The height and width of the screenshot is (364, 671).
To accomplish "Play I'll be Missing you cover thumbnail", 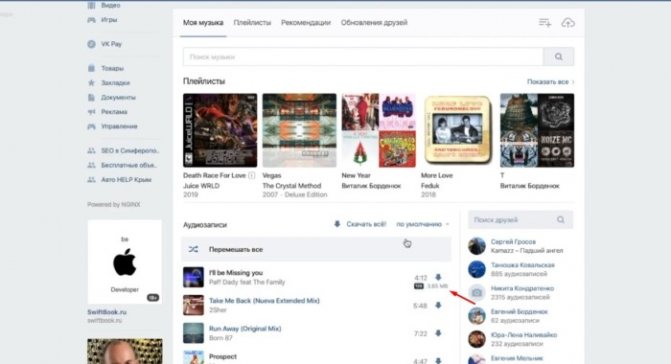I will click(x=193, y=277).
